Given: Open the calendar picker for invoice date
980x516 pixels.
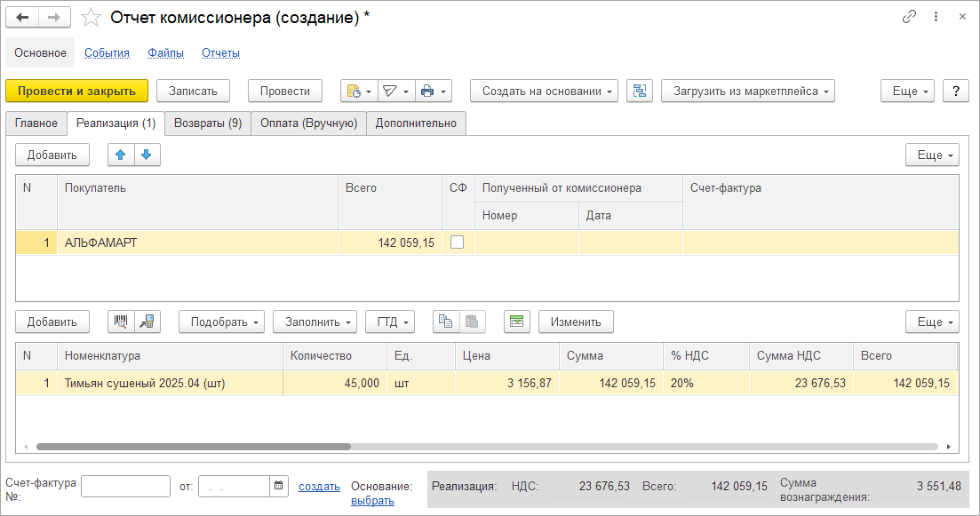Looking at the screenshot, I should pyautogui.click(x=279, y=486).
